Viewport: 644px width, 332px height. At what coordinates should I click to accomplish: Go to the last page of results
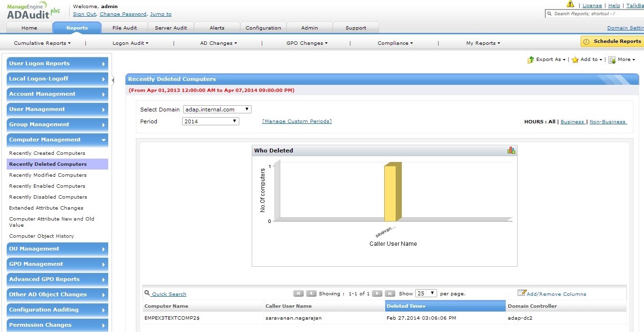point(389,293)
